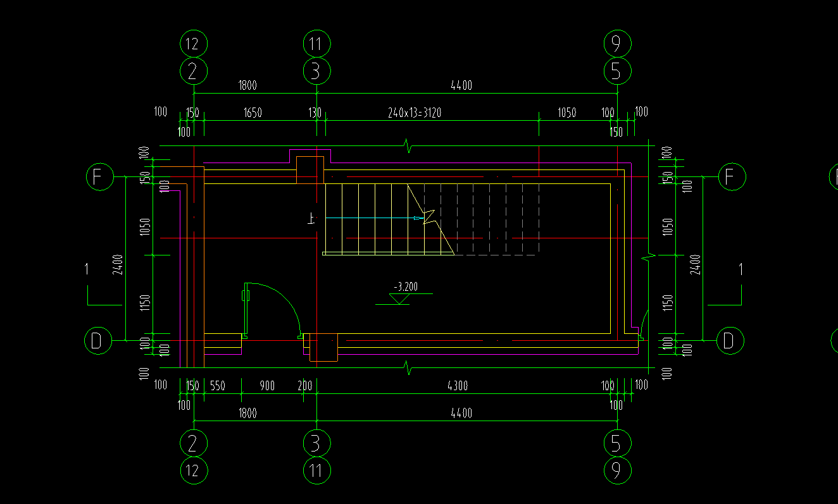Click the top axis bubble numbered 3
Screen dimensions: 838x504
[x=316, y=71]
